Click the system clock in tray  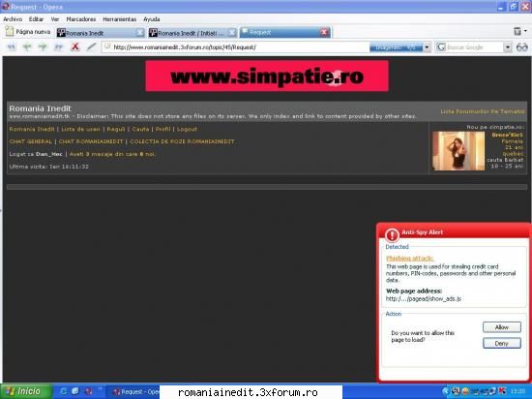(517, 391)
